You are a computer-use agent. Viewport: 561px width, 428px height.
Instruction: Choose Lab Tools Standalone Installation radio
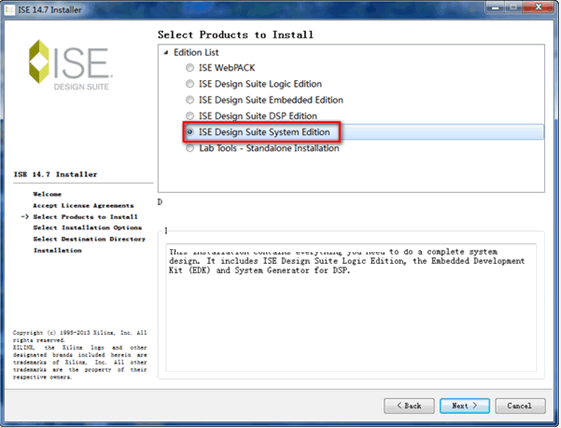point(190,148)
